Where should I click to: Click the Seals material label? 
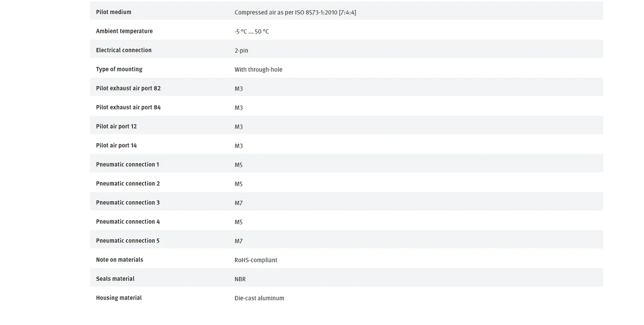(115, 279)
